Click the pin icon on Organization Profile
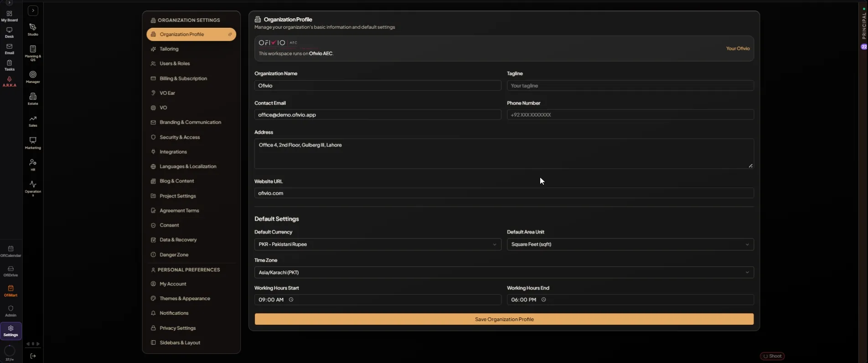The height and width of the screenshot is (363, 868). coord(230,34)
